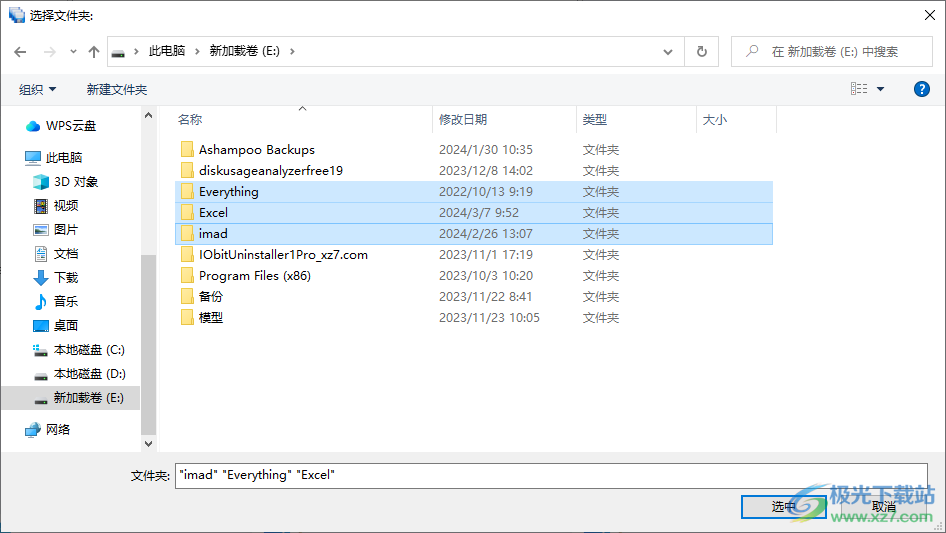946x533 pixels.
Task: Cancel the dialog with 取消 button
Action: pyautogui.click(x=883, y=507)
